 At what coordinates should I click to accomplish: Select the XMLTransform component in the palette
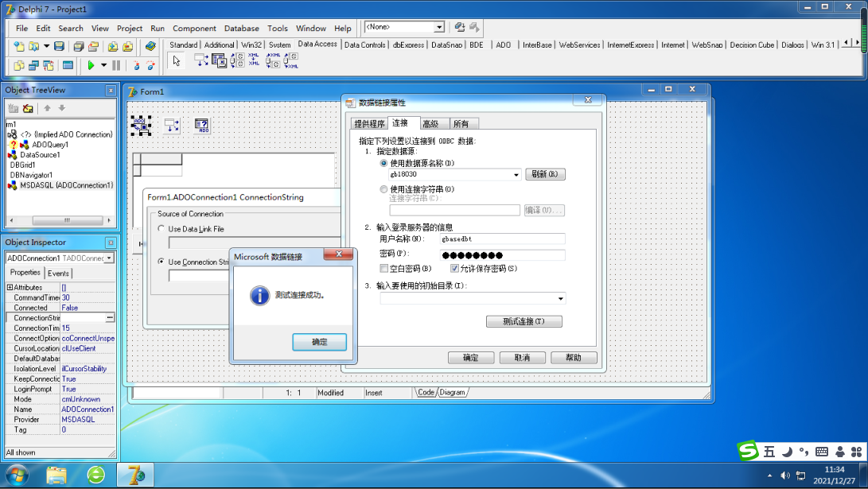pyautogui.click(x=254, y=60)
